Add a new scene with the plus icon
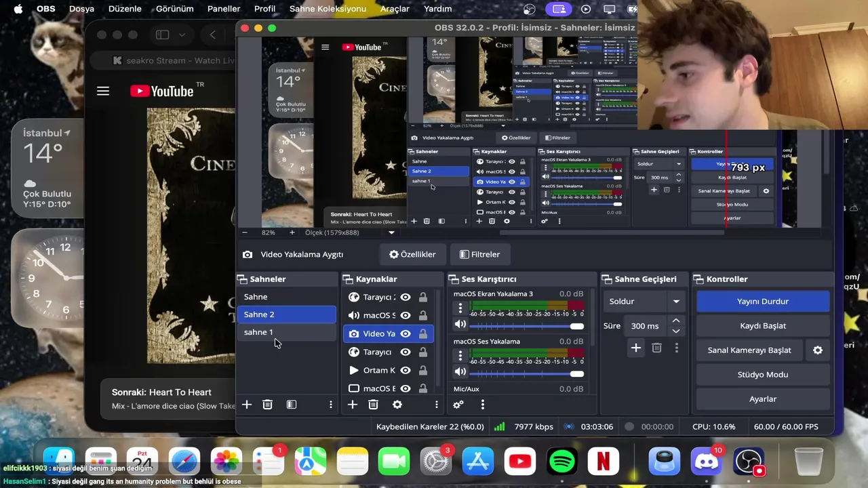The width and height of the screenshot is (868, 488). point(247,405)
